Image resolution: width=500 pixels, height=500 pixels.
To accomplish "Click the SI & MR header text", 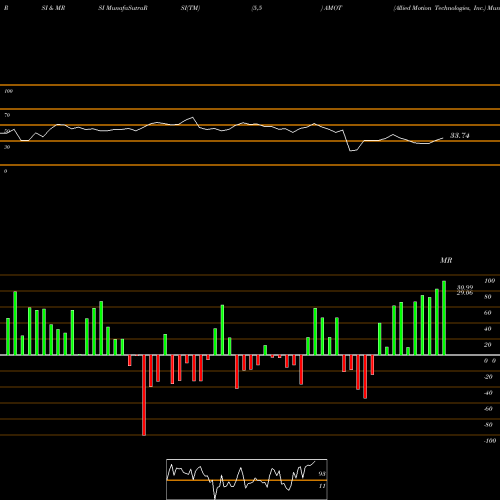I will 53,8.
